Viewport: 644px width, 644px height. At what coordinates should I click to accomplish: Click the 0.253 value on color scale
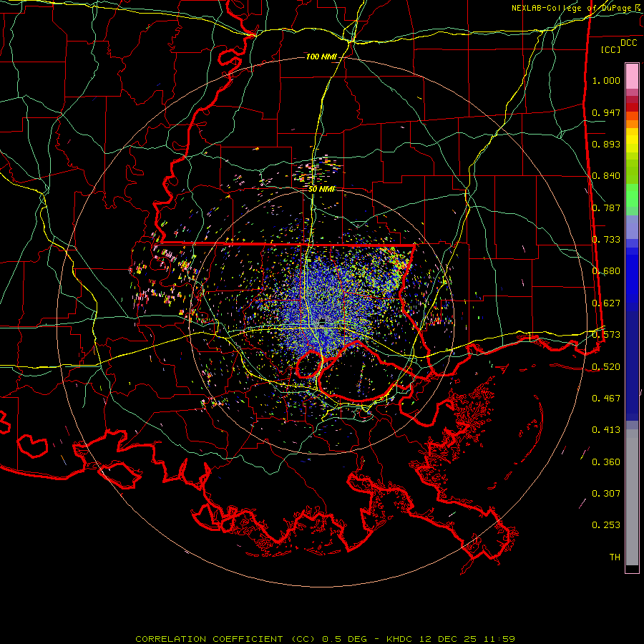coord(606,525)
